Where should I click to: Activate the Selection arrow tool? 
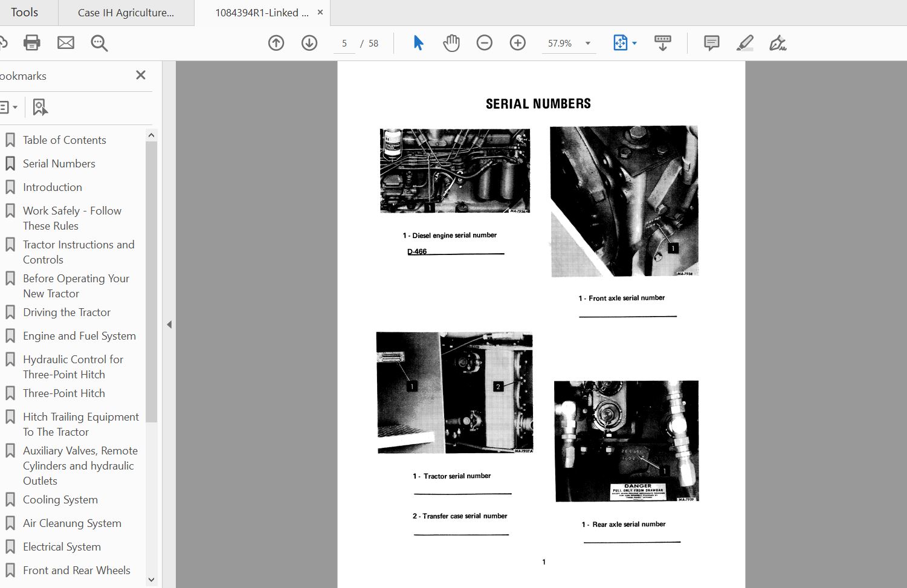418,43
